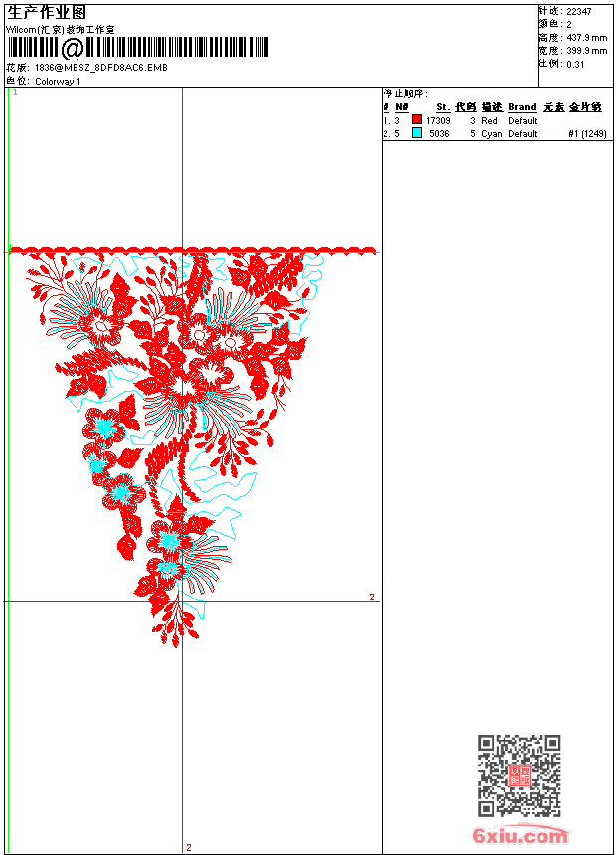This screenshot has height=855, width=616.
Task: Click the Red thread description in row 1
Action: (489, 121)
